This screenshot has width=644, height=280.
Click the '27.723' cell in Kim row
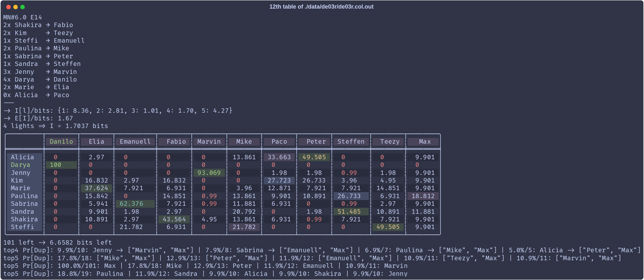279,181
